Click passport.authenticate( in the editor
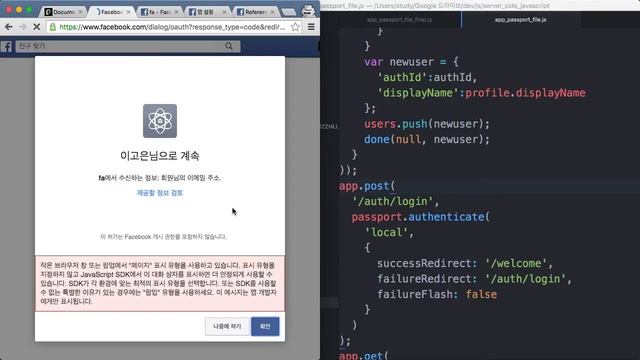640x360 pixels. tap(420, 217)
